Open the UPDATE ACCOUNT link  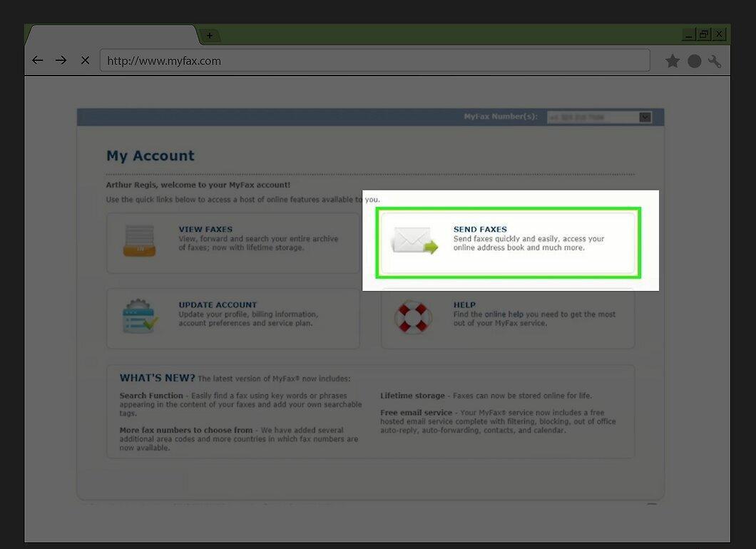218,305
